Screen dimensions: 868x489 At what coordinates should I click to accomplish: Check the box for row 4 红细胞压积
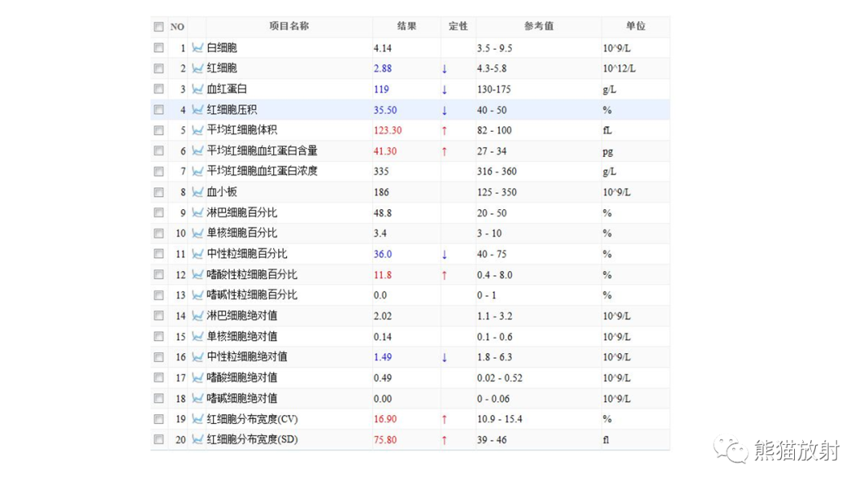[159, 109]
